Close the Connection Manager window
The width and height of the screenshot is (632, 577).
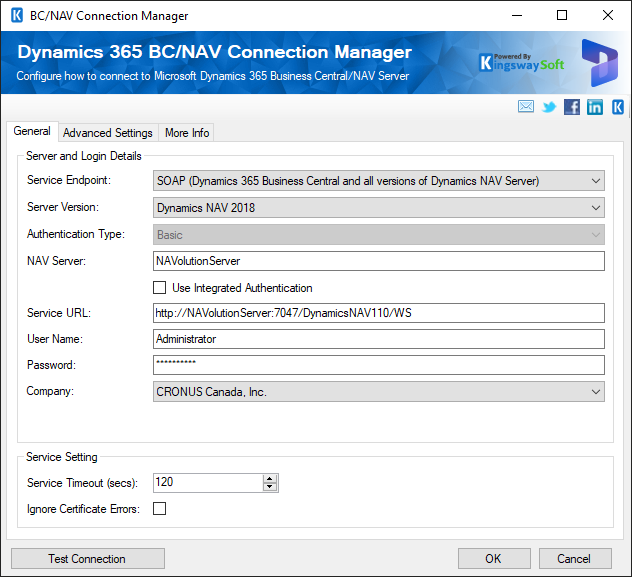click(x=607, y=16)
